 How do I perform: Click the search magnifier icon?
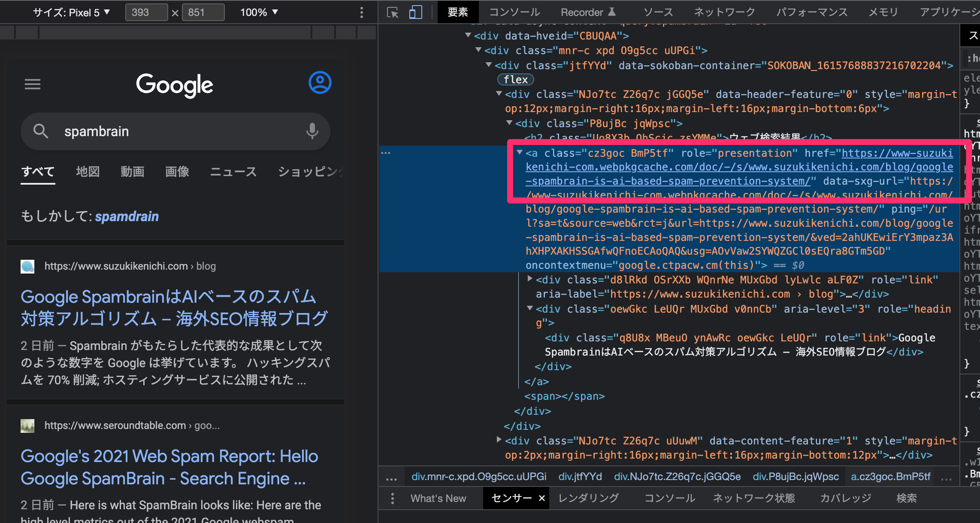coord(41,131)
